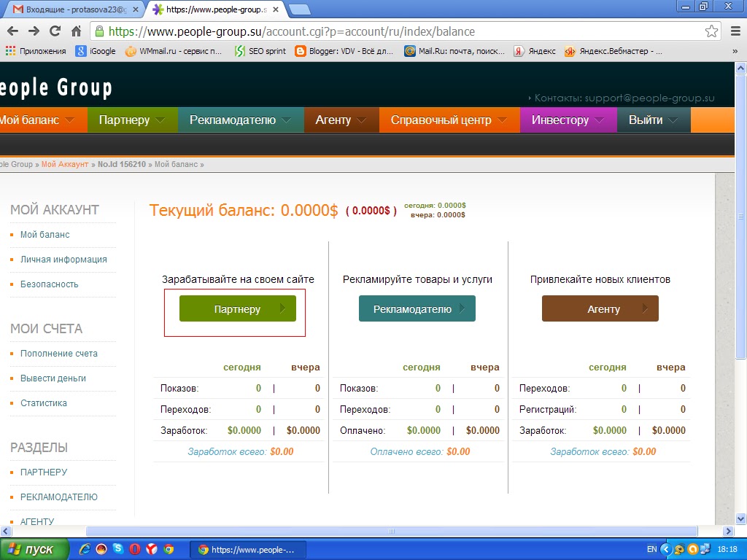
Task: Click the vertical scrollbar up arrow
Action: [741, 68]
